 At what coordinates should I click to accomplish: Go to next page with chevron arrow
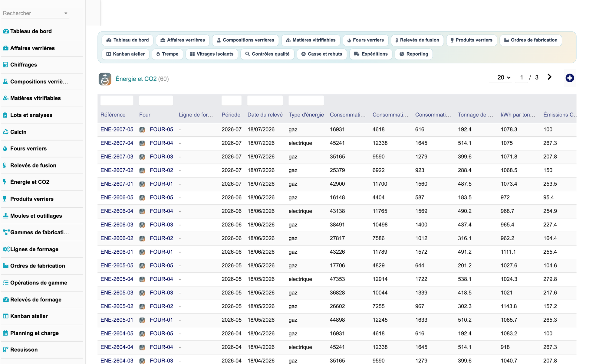[549, 77]
